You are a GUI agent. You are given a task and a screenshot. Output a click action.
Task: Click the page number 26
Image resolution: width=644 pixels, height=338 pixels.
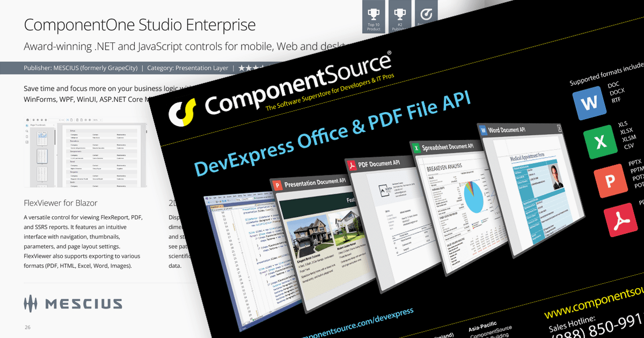pyautogui.click(x=27, y=327)
